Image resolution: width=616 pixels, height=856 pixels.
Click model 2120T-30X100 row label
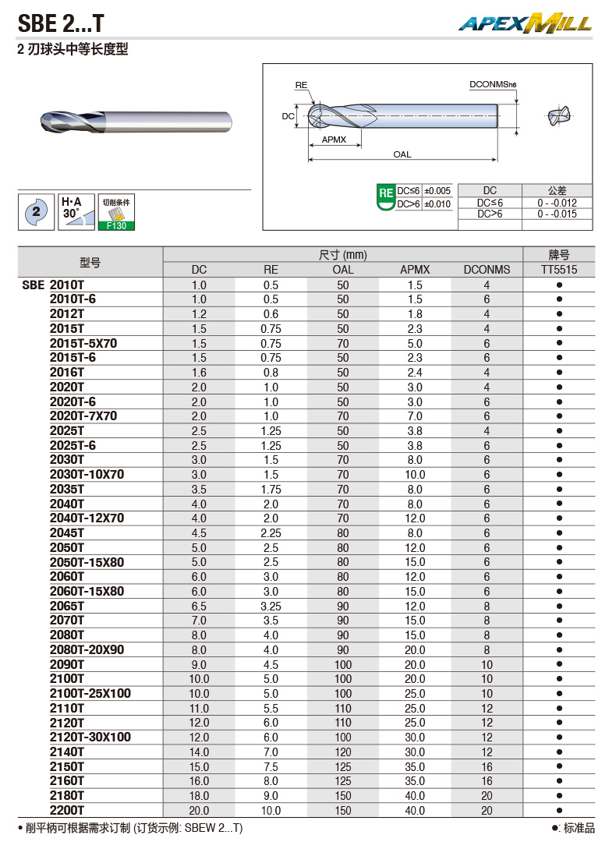90,737
